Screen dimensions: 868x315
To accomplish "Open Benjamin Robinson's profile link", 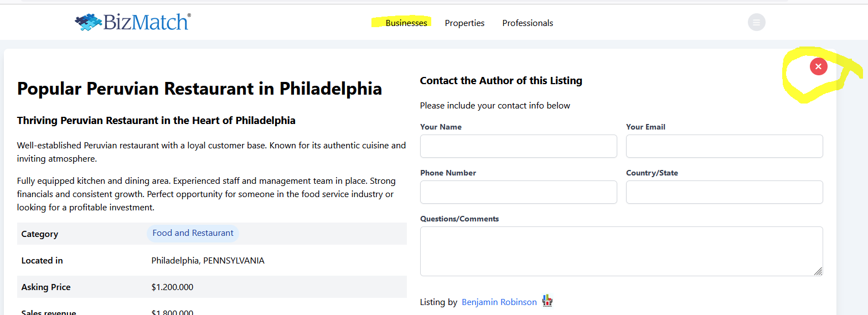I will tap(499, 302).
